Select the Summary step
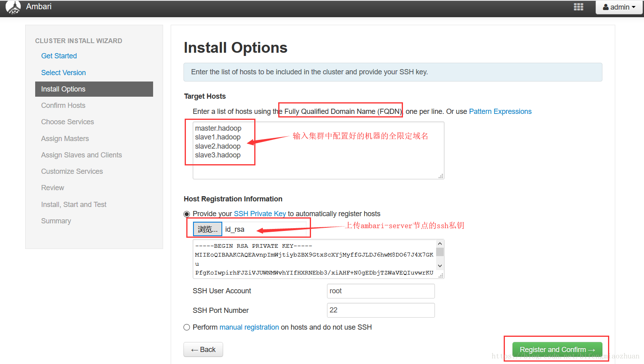 coord(56,221)
